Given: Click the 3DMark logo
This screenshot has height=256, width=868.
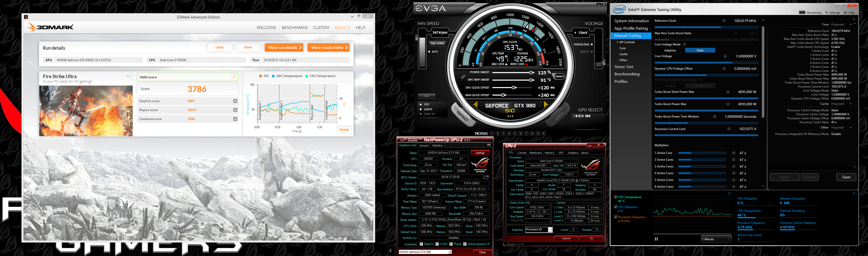Looking at the screenshot, I should [50, 27].
